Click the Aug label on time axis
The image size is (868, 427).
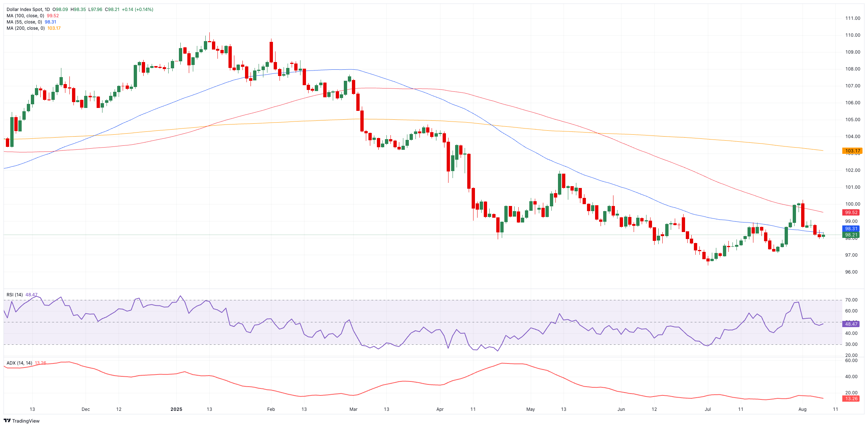point(802,409)
